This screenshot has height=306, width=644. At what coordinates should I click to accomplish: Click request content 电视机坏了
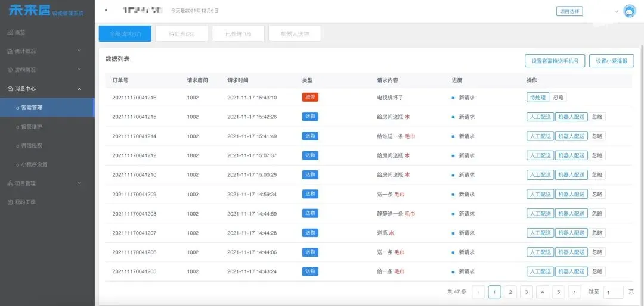[390, 98]
